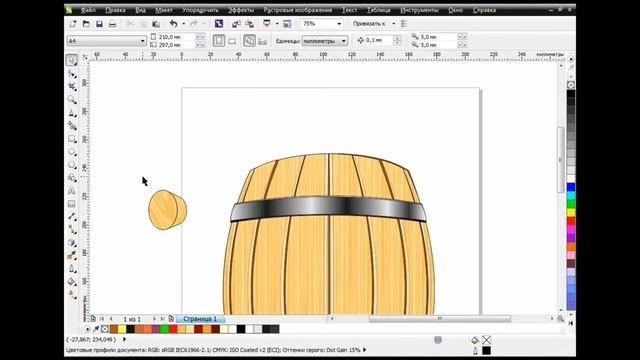Viewport: 640px width, 360px height.
Task: Expand the color profile status arrow
Action: pos(364,350)
